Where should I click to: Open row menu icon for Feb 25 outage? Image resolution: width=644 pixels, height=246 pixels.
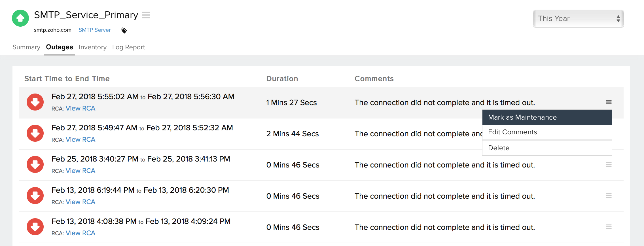tap(609, 165)
